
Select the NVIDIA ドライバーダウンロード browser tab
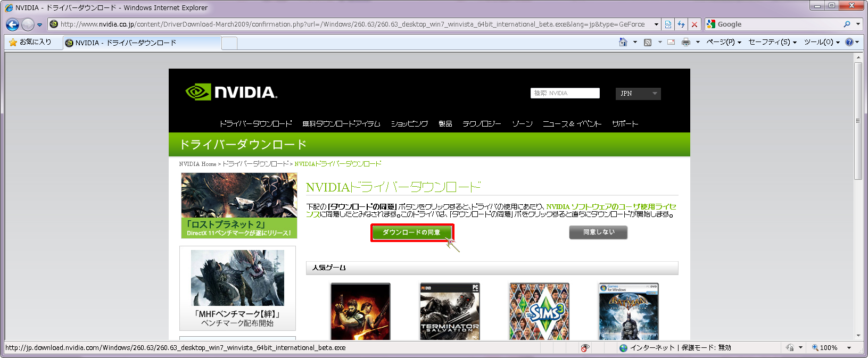click(x=142, y=43)
